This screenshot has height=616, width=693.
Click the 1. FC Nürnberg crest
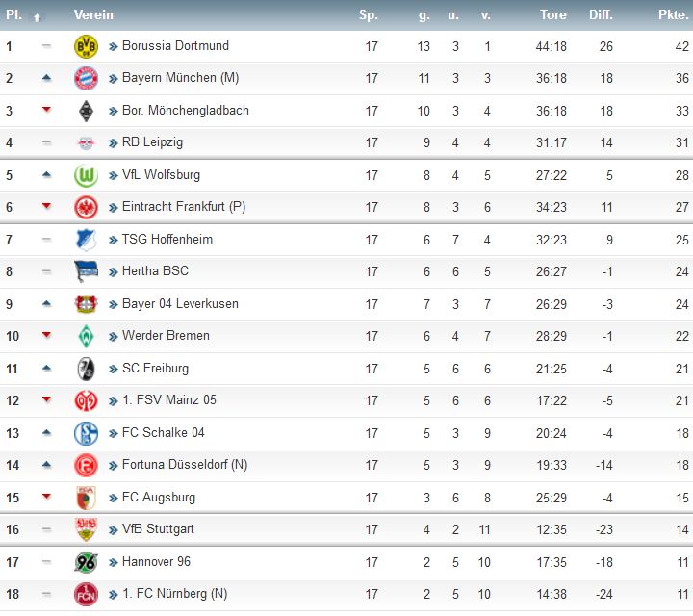point(87,594)
